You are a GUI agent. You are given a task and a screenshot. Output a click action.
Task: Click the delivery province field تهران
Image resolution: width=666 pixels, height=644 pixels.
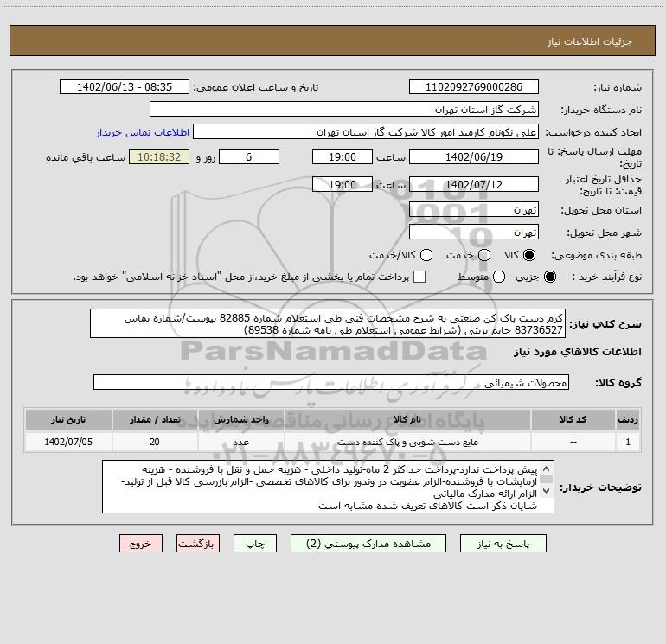pyautogui.click(x=474, y=210)
